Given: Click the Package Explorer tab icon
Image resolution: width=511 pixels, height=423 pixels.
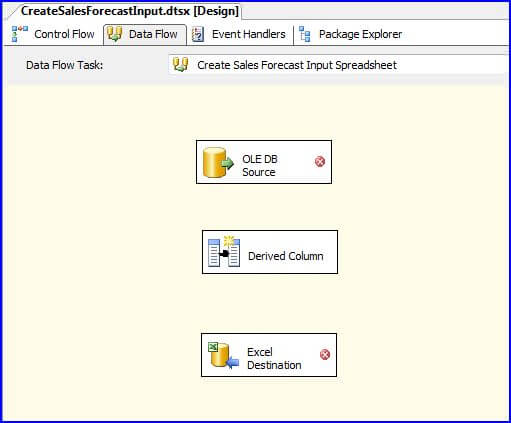Looking at the screenshot, I should point(304,34).
